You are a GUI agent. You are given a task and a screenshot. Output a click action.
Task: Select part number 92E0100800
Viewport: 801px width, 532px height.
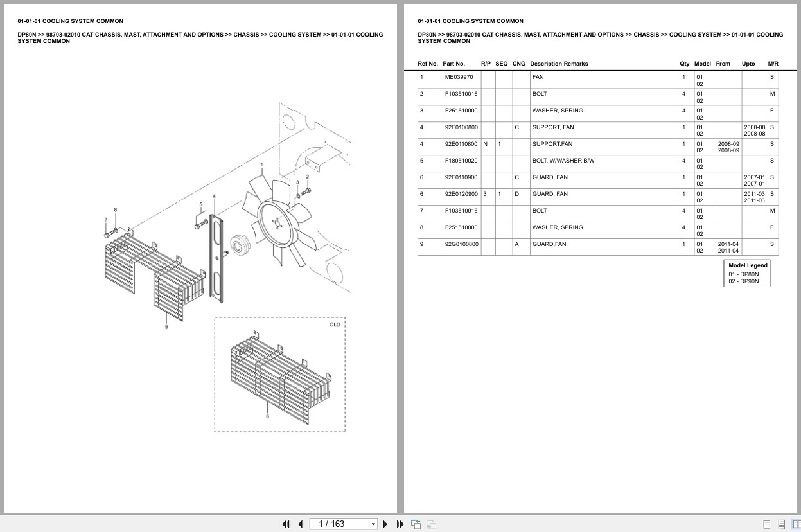tap(461, 127)
